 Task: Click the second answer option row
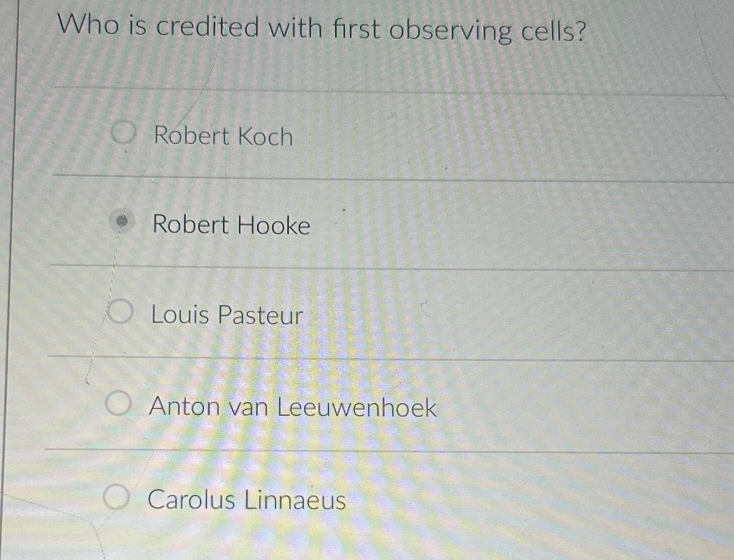pyautogui.click(x=301, y=224)
